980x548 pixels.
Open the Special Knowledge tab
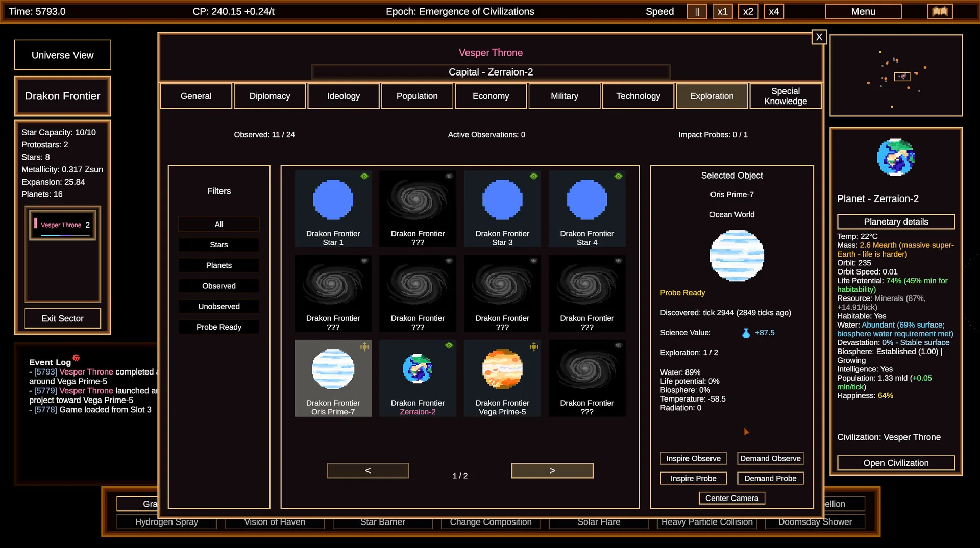(x=786, y=96)
